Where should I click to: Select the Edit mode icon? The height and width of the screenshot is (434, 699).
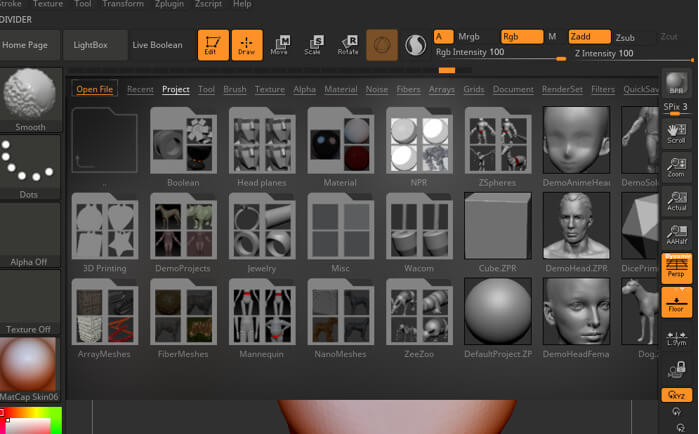point(212,45)
